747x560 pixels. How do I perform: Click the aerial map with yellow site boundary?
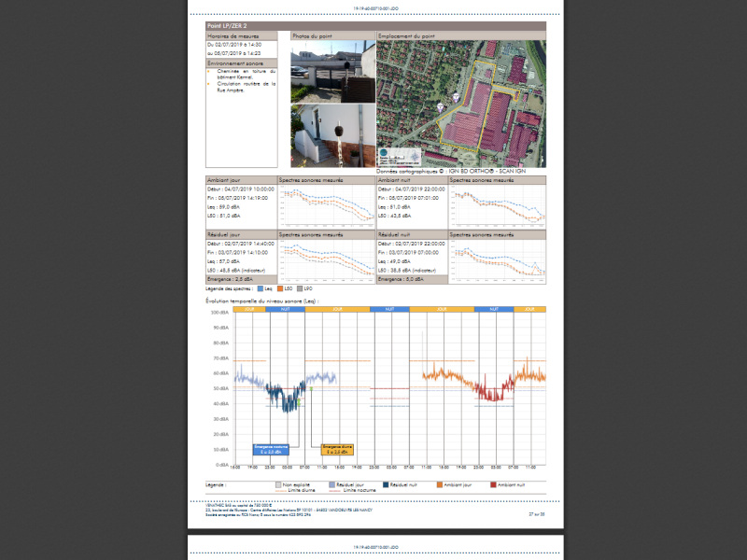tap(461, 104)
